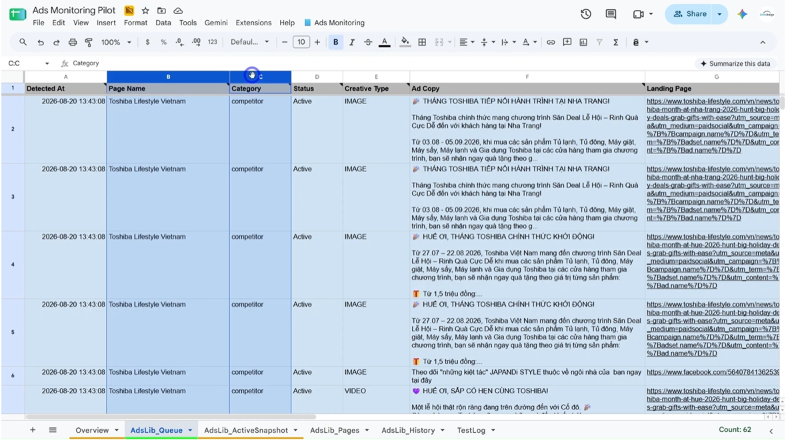
Task: Open Gemini sparkle icon
Action: (742, 14)
